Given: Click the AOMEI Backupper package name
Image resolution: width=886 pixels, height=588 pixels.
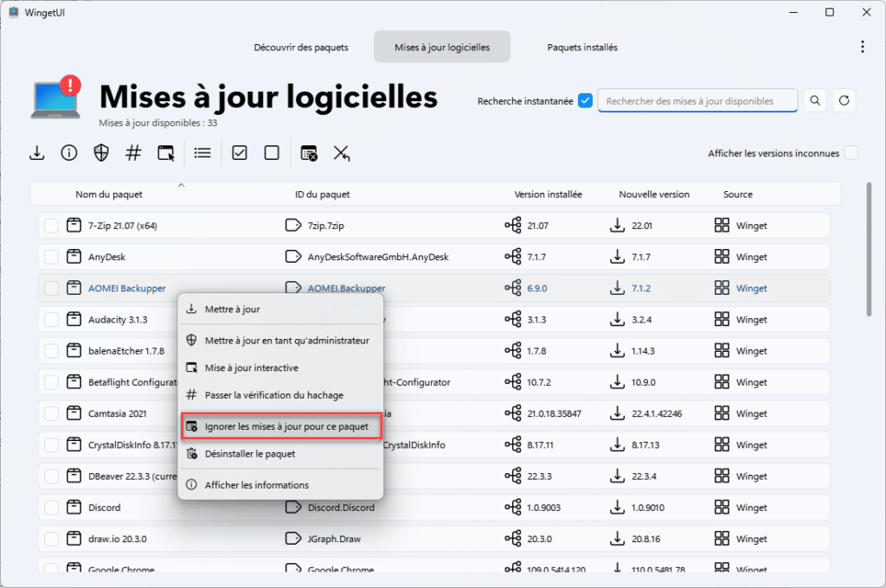Looking at the screenshot, I should 127,288.
